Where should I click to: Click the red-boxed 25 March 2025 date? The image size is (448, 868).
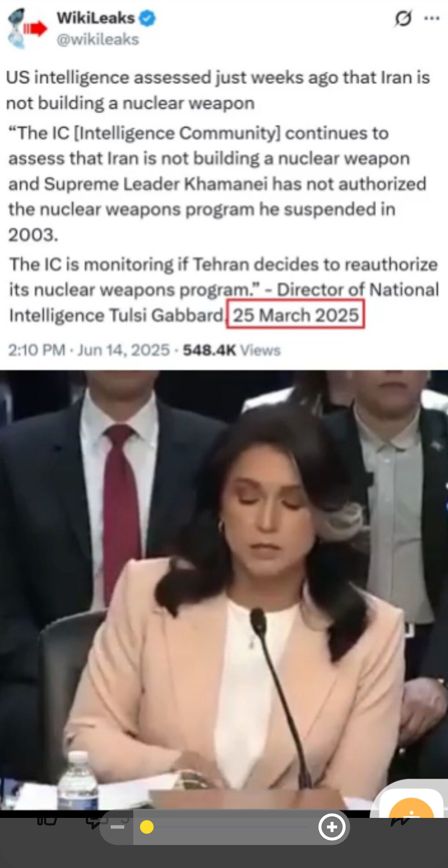pos(295,314)
